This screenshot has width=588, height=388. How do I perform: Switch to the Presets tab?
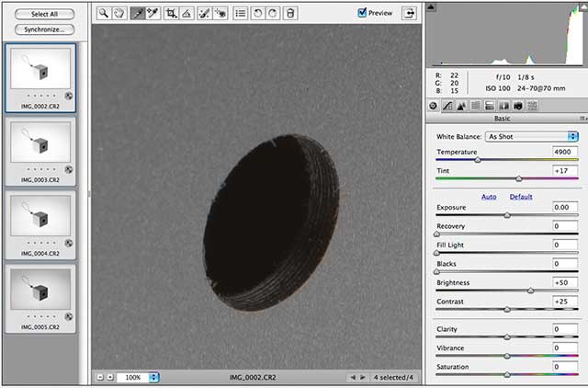[x=532, y=106]
